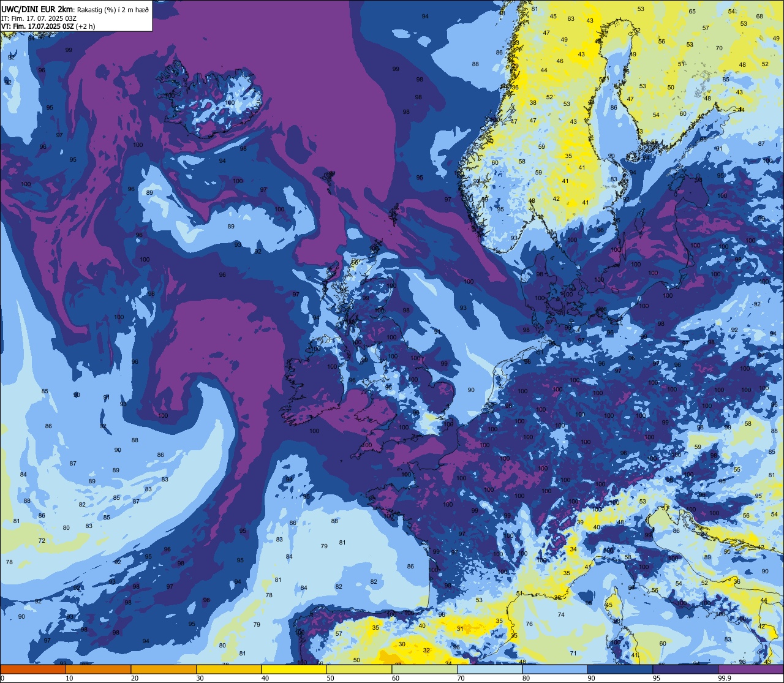This screenshot has height=683, width=784.
Task: Click the darkest orange 0–10 legend band
Action: (x=33, y=670)
